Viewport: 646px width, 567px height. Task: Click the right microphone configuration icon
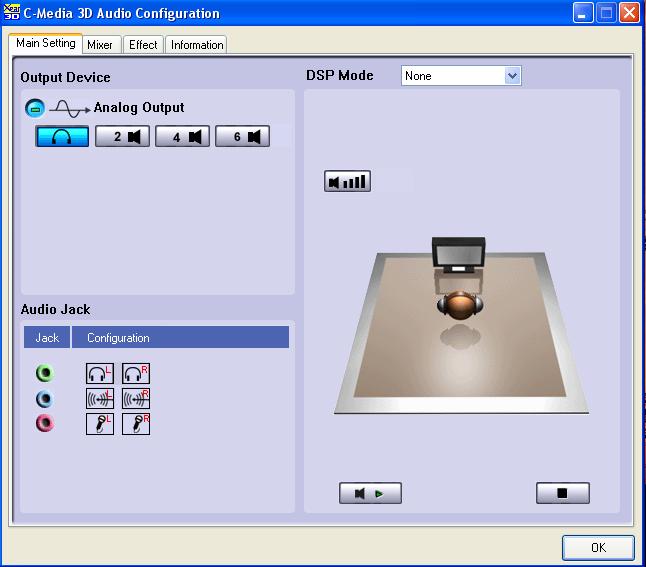point(136,424)
